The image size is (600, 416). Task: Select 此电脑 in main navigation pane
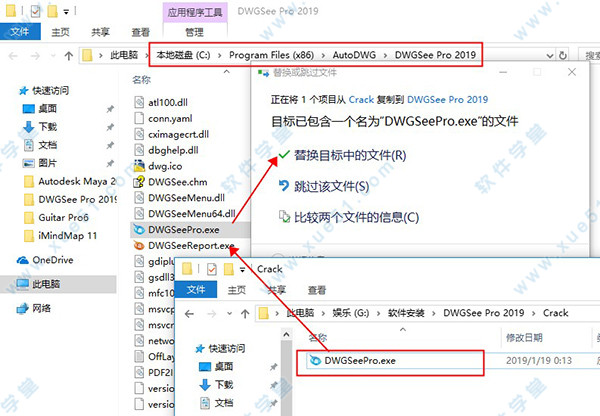click(x=46, y=284)
